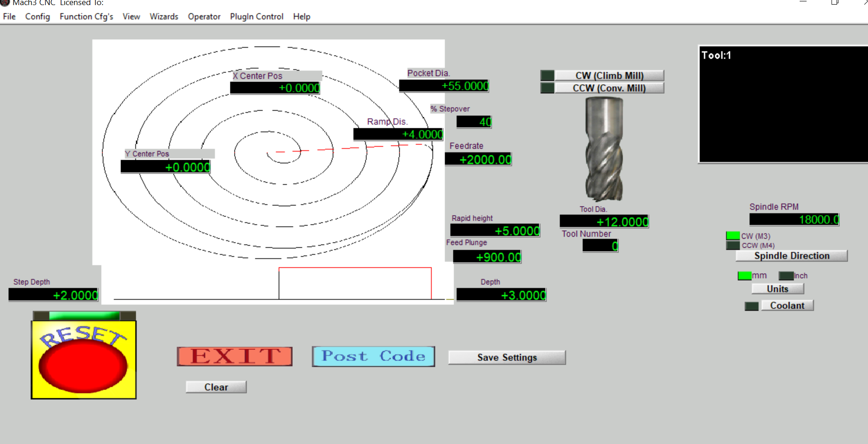
Task: Open the Wizards menu
Action: coord(164,17)
